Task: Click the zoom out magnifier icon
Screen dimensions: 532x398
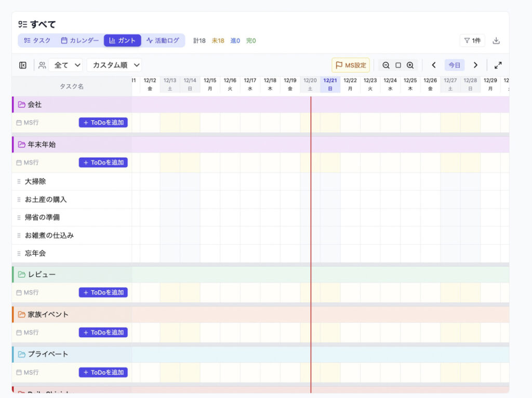Action: tap(386, 65)
